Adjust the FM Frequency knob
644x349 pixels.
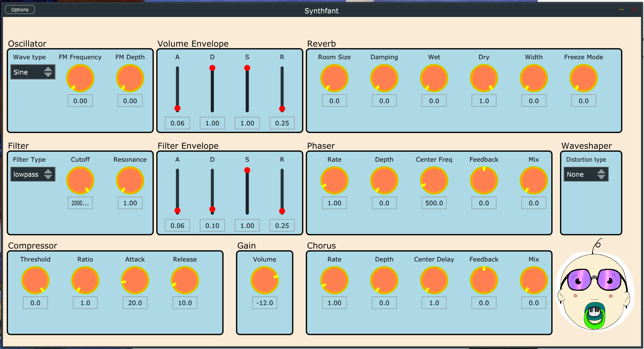pyautogui.click(x=80, y=78)
